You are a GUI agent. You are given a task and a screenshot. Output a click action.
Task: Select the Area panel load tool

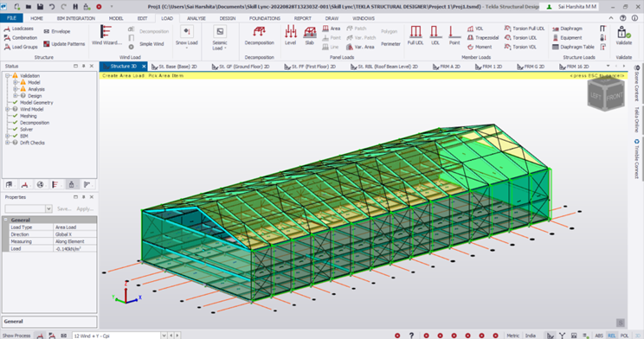pyautogui.click(x=332, y=29)
